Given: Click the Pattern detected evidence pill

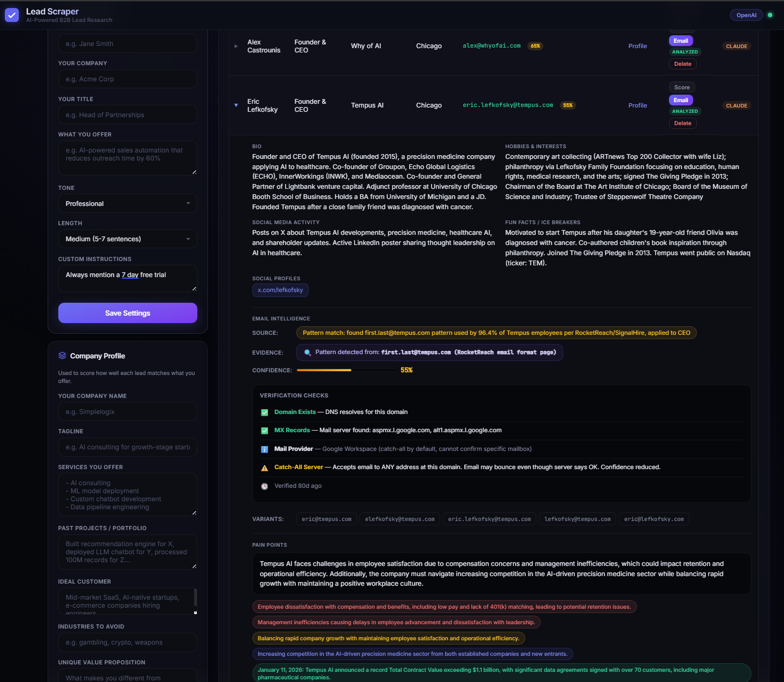Looking at the screenshot, I should [429, 353].
